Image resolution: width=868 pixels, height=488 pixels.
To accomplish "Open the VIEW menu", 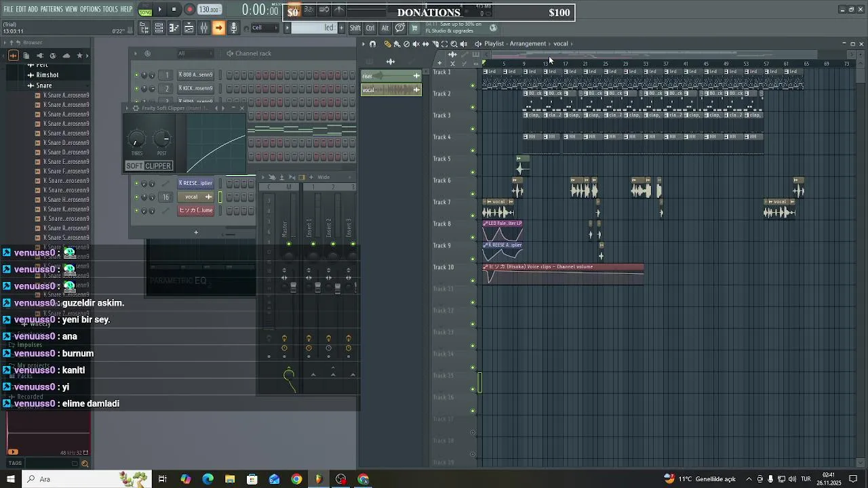I will [71, 9].
